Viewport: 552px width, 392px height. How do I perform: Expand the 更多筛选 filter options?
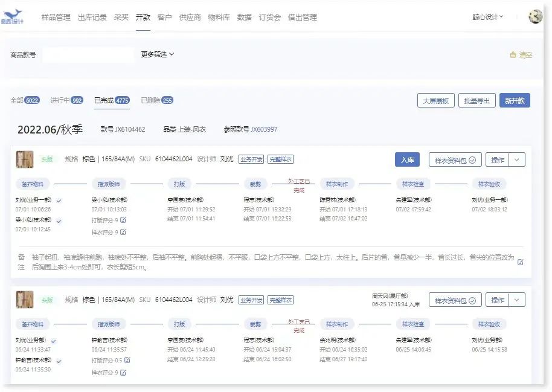click(x=156, y=54)
